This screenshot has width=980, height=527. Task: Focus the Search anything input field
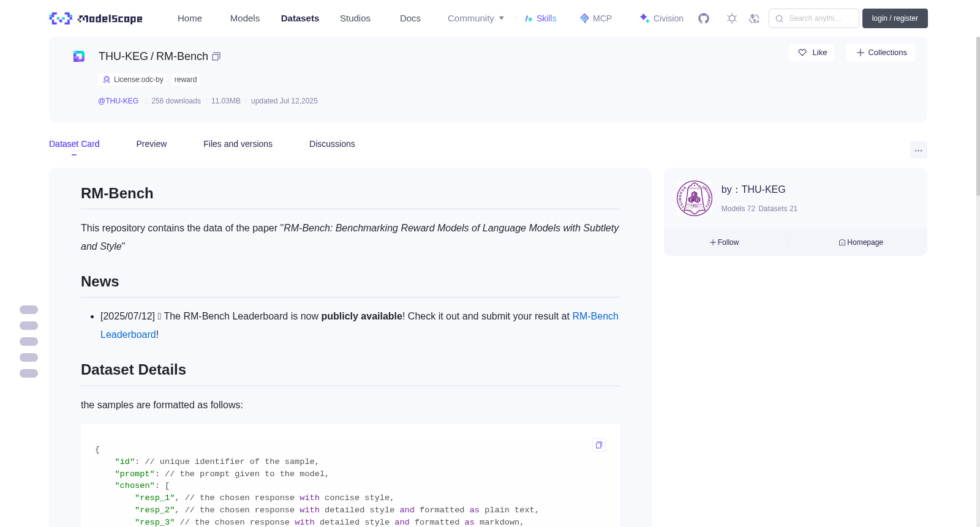(814, 18)
